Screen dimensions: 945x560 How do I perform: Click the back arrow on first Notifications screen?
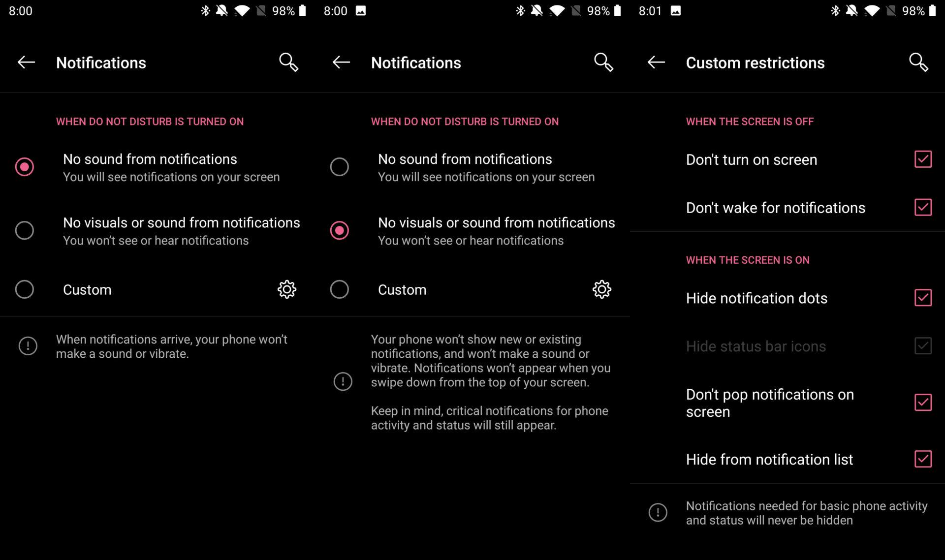[x=26, y=62]
